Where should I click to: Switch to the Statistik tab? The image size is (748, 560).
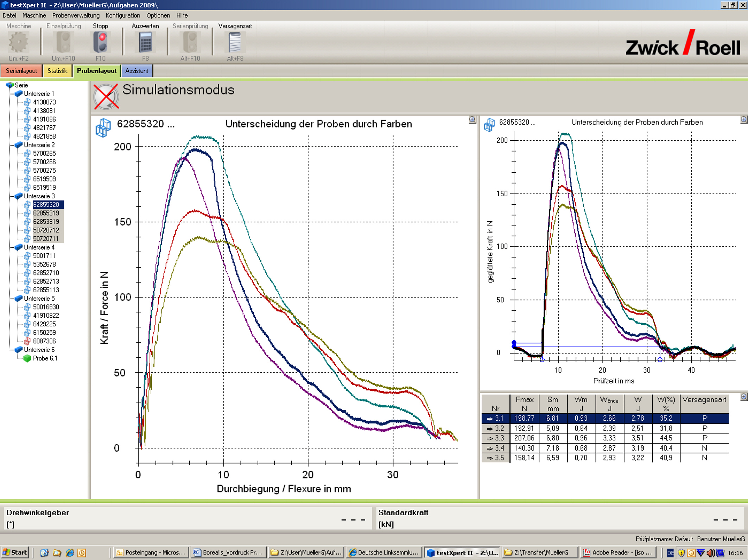pos(57,71)
